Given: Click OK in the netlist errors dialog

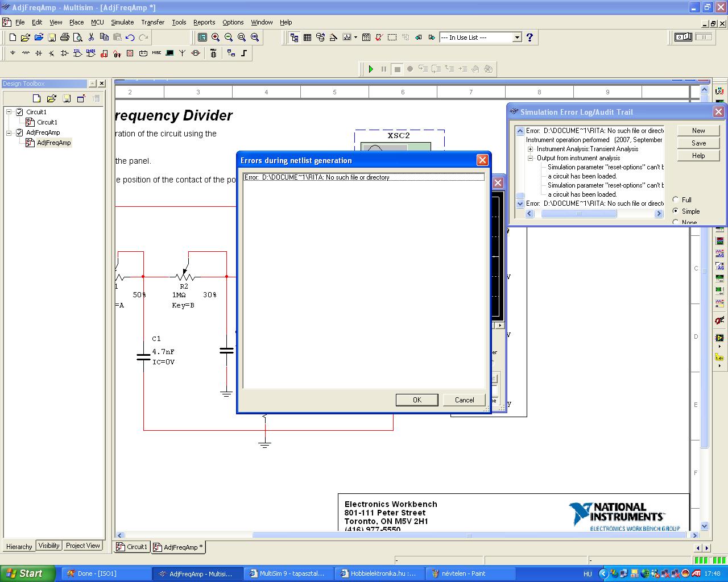Looking at the screenshot, I should (x=417, y=400).
